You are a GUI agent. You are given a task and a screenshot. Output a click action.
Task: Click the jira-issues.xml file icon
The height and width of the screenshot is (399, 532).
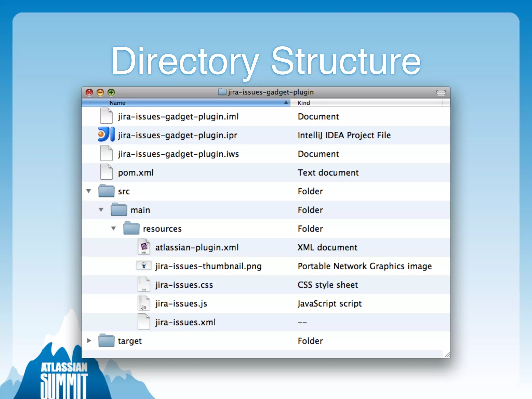pos(144,322)
